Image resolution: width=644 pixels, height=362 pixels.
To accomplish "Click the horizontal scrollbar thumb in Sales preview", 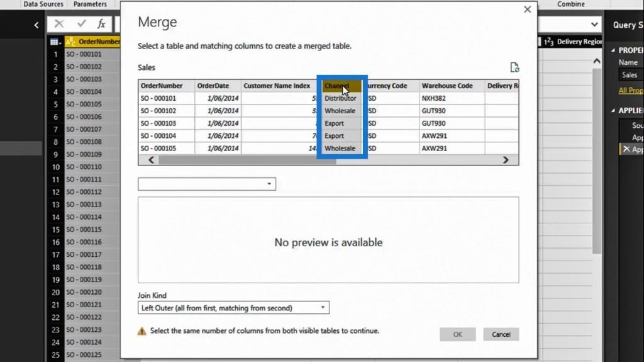I will (247, 160).
